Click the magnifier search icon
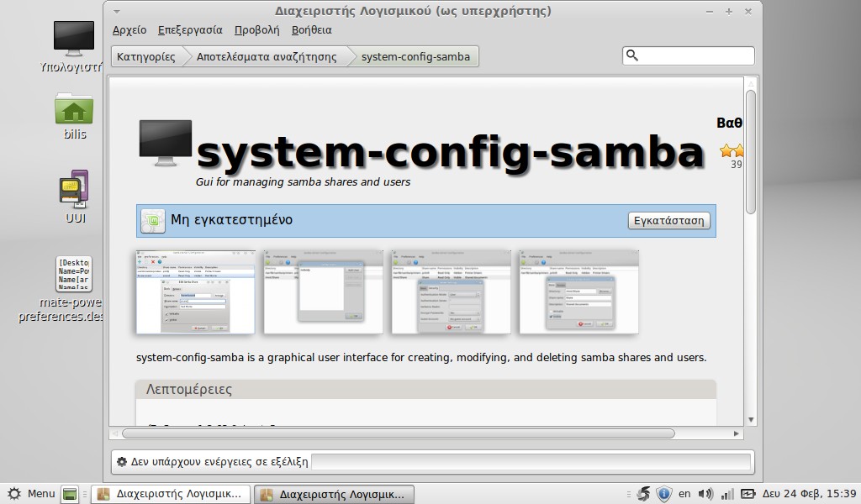Image resolution: width=861 pixels, height=504 pixels. click(x=632, y=55)
